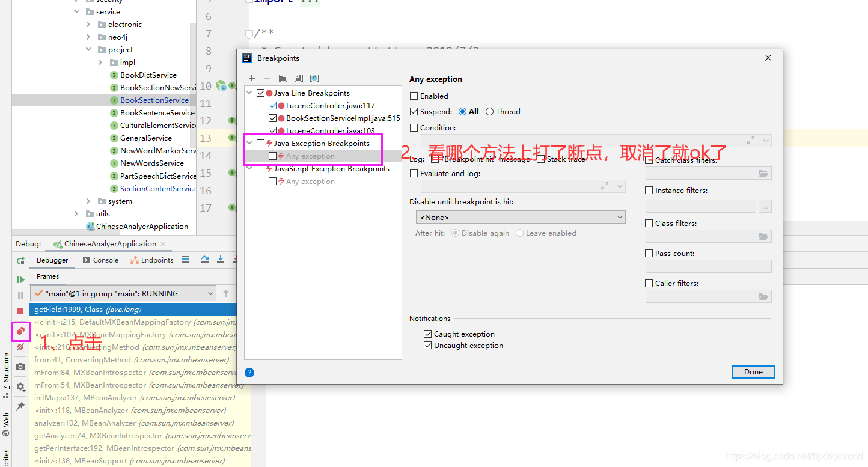Select the Frames tab
The image size is (868, 467).
click(x=47, y=276)
